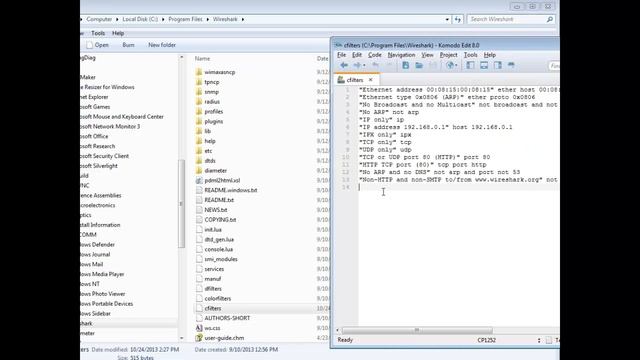Close the cfilters tab via its X
The image size is (640, 360).
tap(371, 80)
